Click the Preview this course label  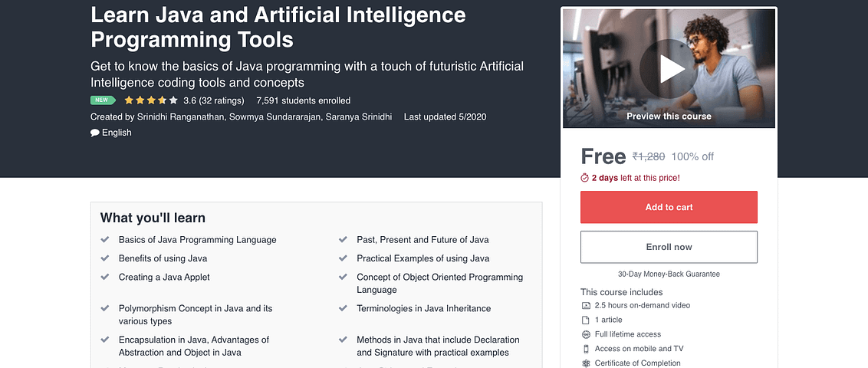click(x=669, y=117)
